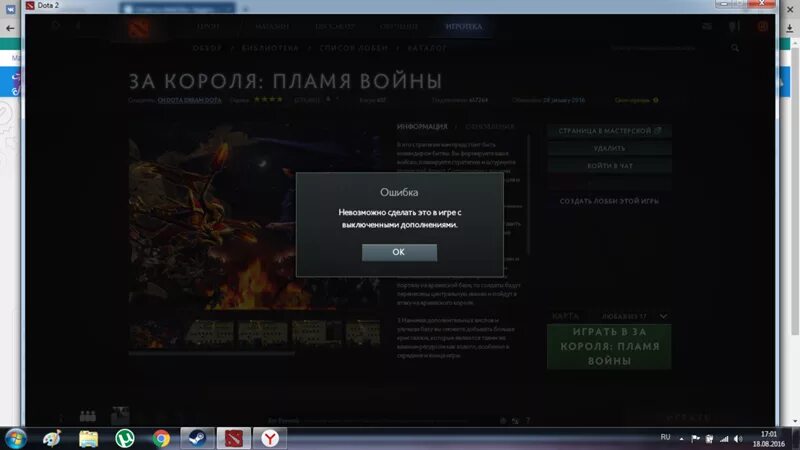
Task: Click the mail icon in Dota top bar
Action: (x=707, y=27)
